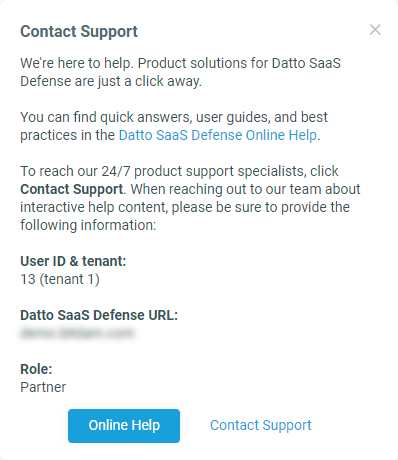Click the Contact Support link beside Online Help

[261, 425]
